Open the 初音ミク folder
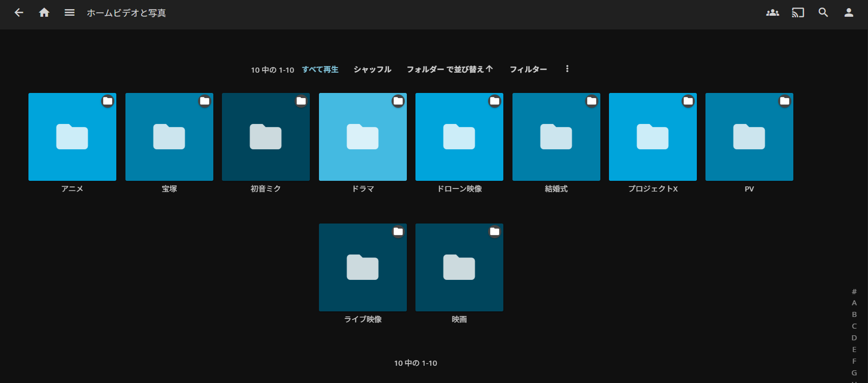The width and height of the screenshot is (868, 383). (x=266, y=137)
